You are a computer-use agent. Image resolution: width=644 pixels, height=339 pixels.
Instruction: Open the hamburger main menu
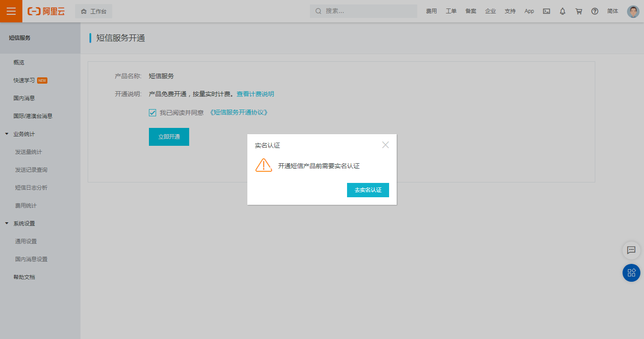pos(11,11)
